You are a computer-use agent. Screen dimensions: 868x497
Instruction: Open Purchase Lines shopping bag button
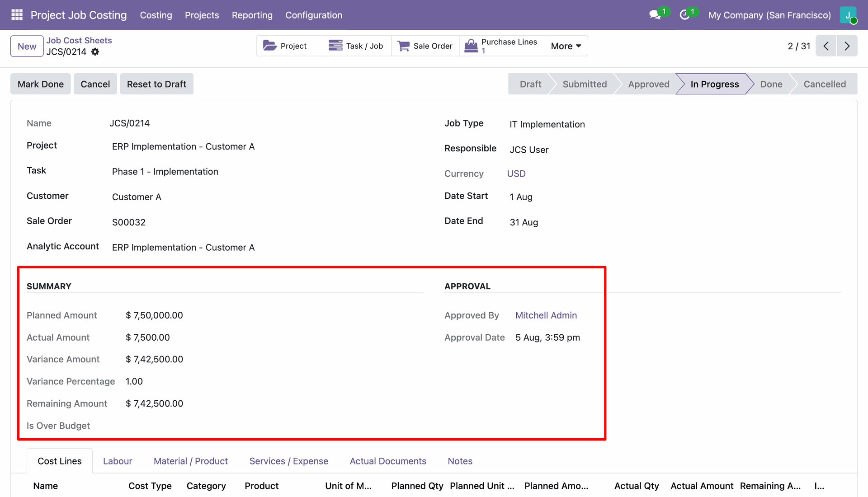click(x=502, y=46)
